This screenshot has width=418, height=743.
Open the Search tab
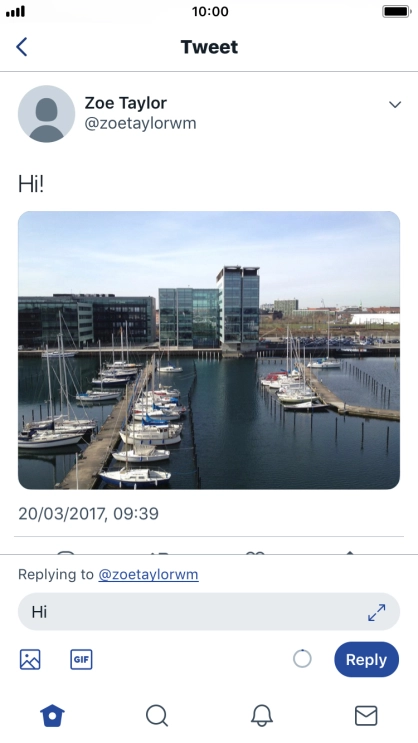tap(157, 715)
